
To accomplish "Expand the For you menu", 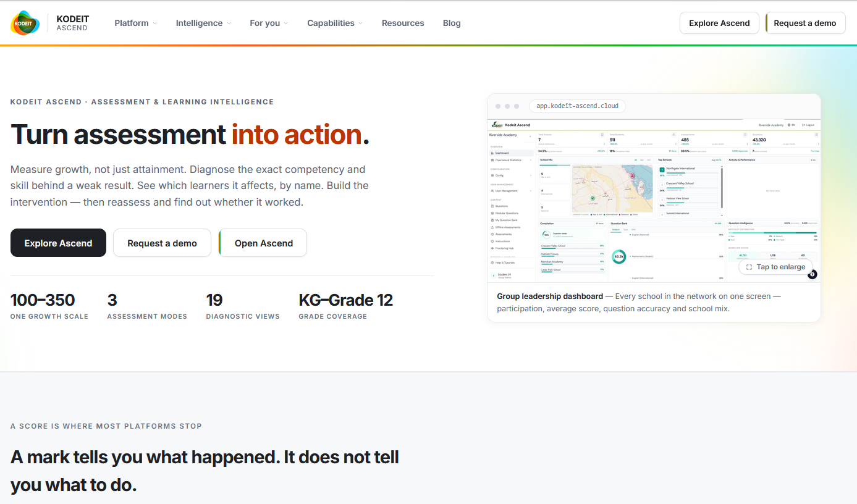I will coord(269,23).
